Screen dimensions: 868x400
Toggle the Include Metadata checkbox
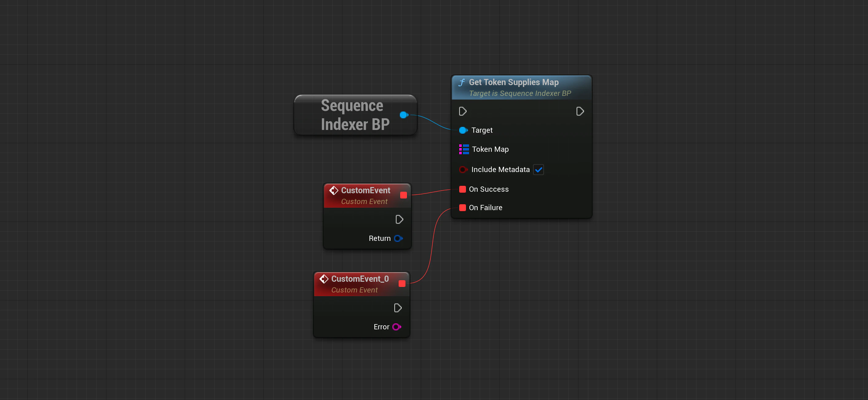pyautogui.click(x=539, y=169)
